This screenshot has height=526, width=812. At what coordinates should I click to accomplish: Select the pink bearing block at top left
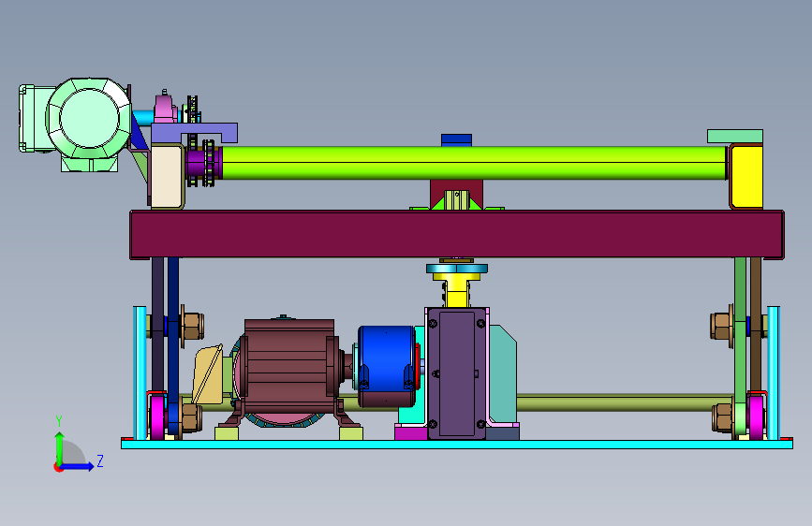164,109
